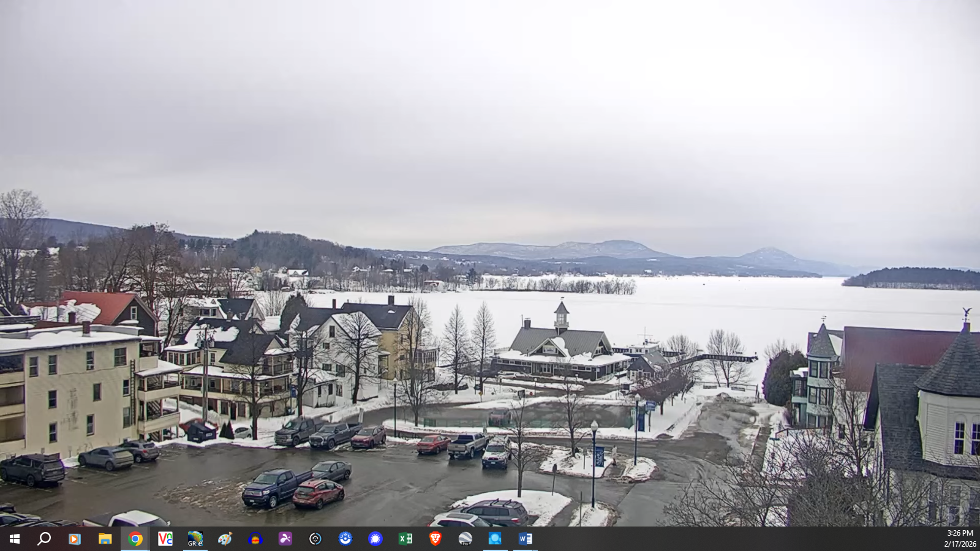This screenshot has height=551, width=980.
Task: Click the taskbar search magnifier
Action: [x=44, y=539]
